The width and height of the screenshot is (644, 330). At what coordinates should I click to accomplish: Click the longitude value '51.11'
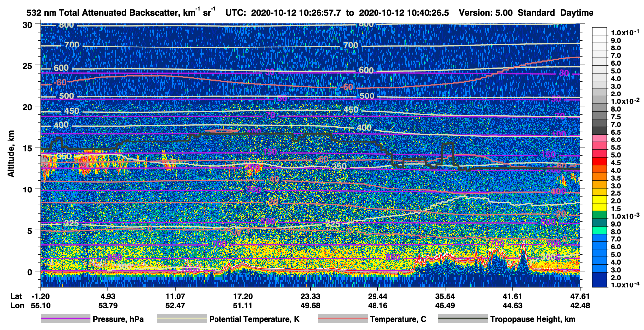coord(243,306)
